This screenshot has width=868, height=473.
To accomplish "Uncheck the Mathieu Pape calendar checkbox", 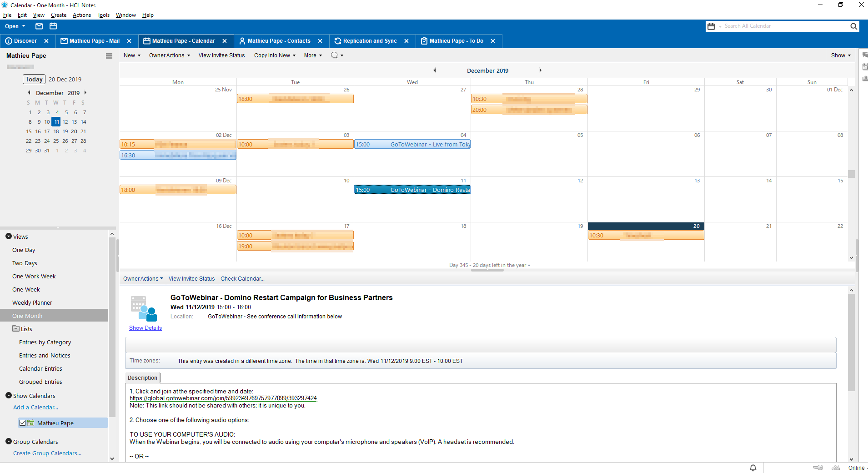I will coord(22,423).
